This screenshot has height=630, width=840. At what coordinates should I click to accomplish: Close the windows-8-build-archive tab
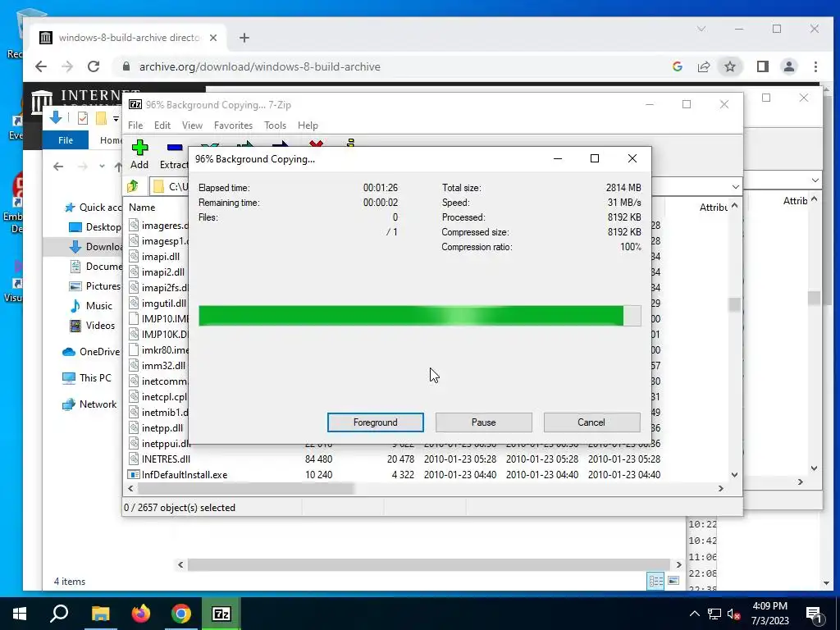pos(213,38)
